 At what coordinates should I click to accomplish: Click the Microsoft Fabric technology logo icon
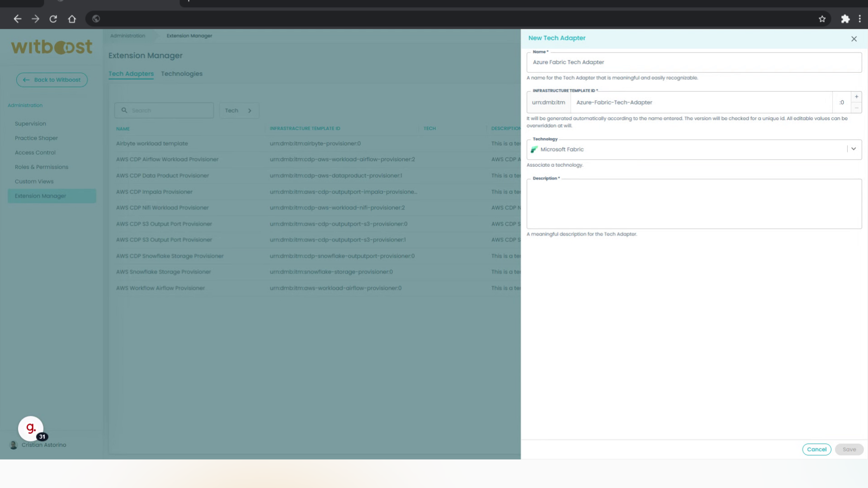click(534, 150)
